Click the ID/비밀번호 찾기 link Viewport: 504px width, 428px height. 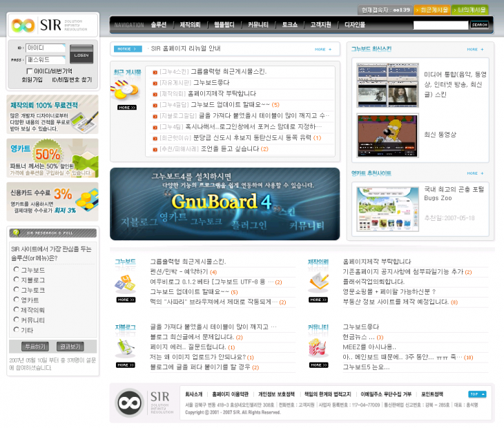click(x=72, y=79)
